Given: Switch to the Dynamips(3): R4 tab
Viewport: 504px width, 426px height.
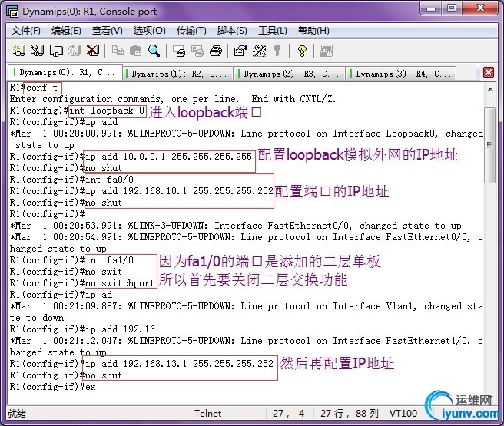Looking at the screenshot, I should click(x=402, y=74).
